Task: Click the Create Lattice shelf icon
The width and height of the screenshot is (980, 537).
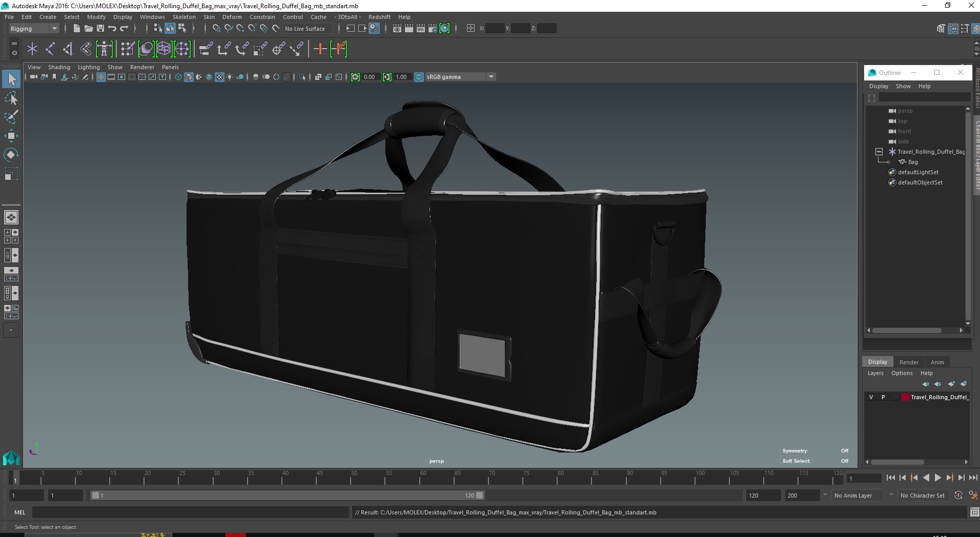Action: 164,49
